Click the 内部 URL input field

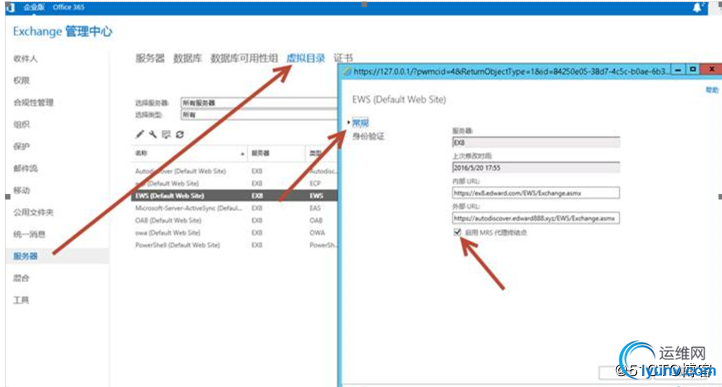pyautogui.click(x=536, y=193)
